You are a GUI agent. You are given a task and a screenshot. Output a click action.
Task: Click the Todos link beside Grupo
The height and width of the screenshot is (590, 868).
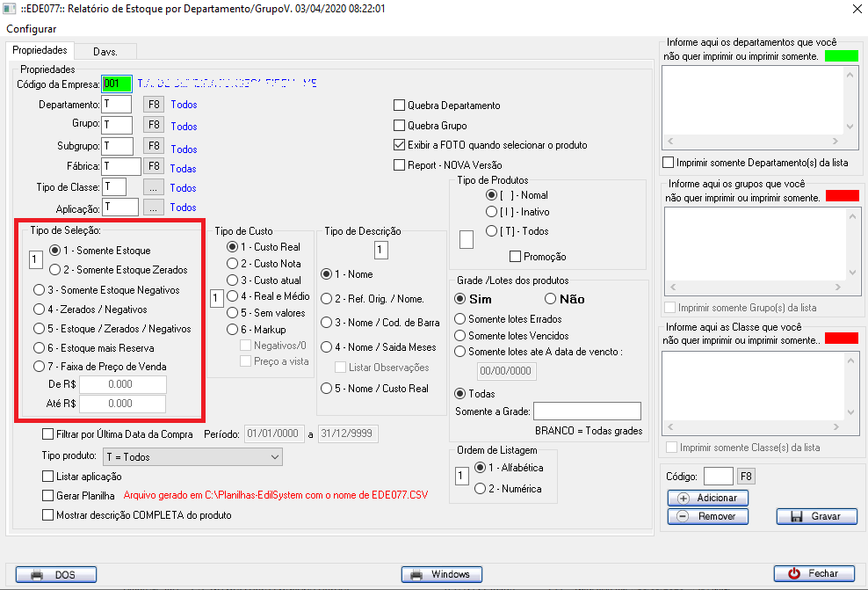click(184, 127)
